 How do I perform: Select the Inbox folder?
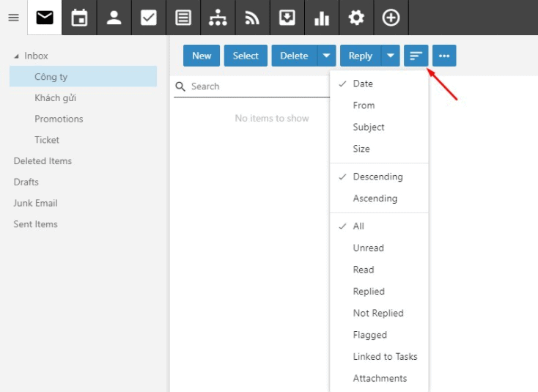36,56
